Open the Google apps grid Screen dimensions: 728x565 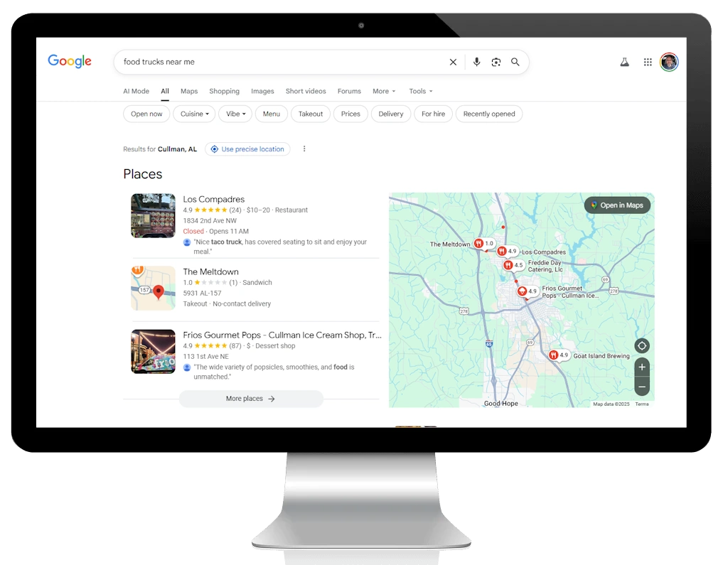point(648,63)
